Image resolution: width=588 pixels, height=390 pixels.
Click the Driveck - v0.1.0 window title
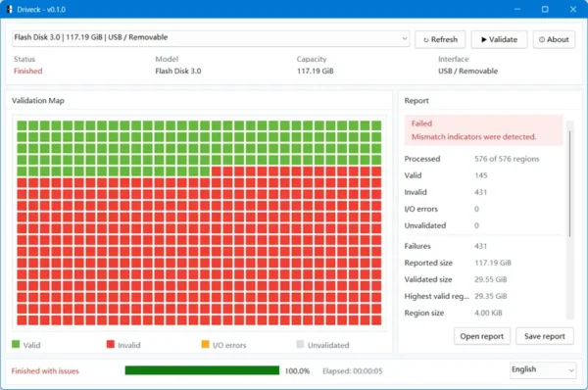click(41, 10)
